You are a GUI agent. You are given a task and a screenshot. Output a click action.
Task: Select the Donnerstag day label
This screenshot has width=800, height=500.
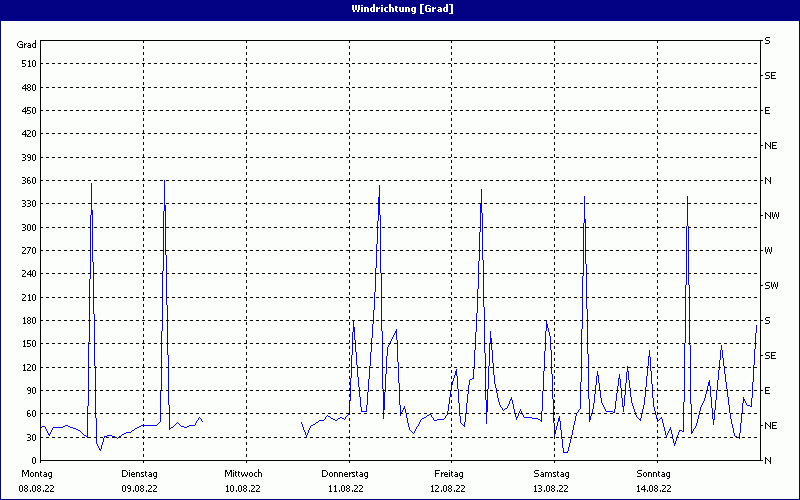(x=345, y=473)
